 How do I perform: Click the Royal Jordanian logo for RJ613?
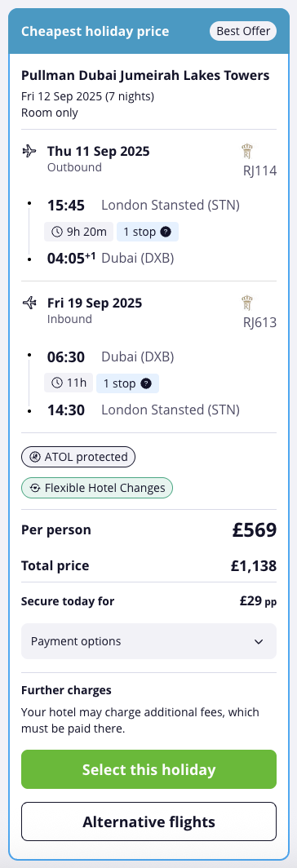(248, 303)
